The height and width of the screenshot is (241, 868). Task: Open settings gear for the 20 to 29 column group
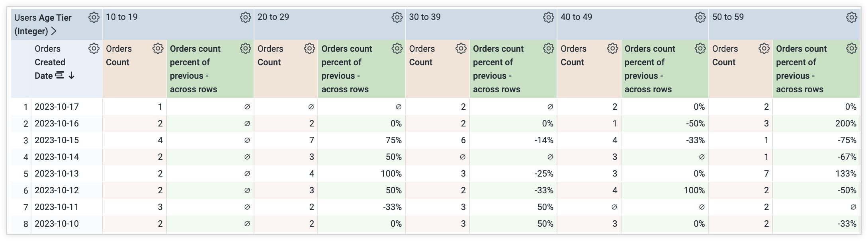397,17
